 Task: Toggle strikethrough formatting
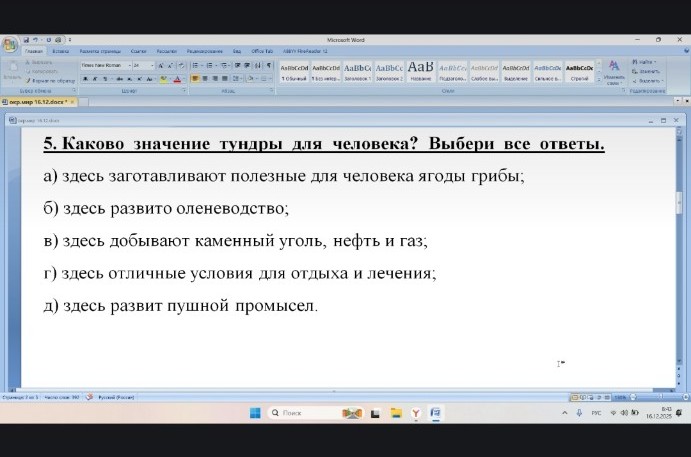click(119, 79)
